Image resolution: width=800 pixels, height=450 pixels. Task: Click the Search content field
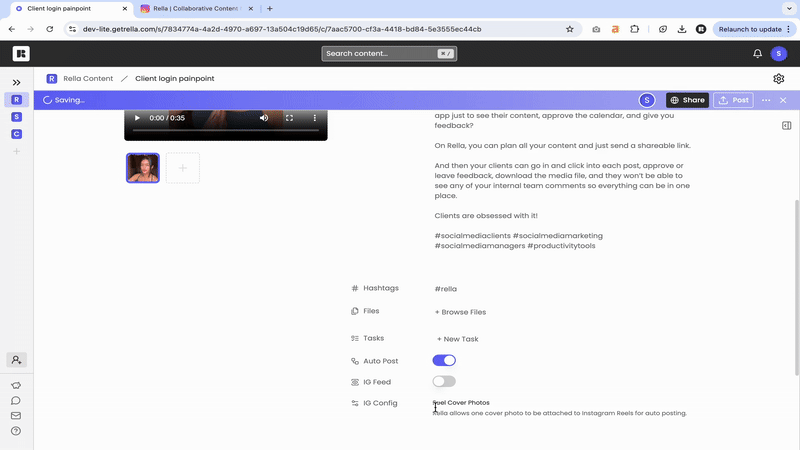click(x=389, y=54)
